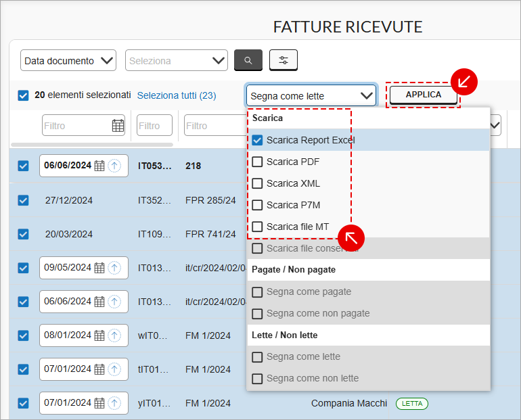Open the advanced filter sliders icon

click(x=283, y=60)
